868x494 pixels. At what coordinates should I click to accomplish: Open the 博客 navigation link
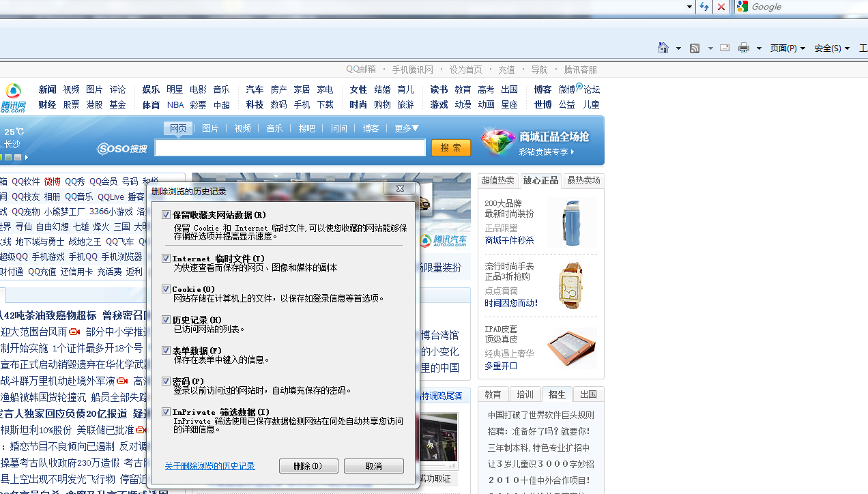tap(543, 89)
